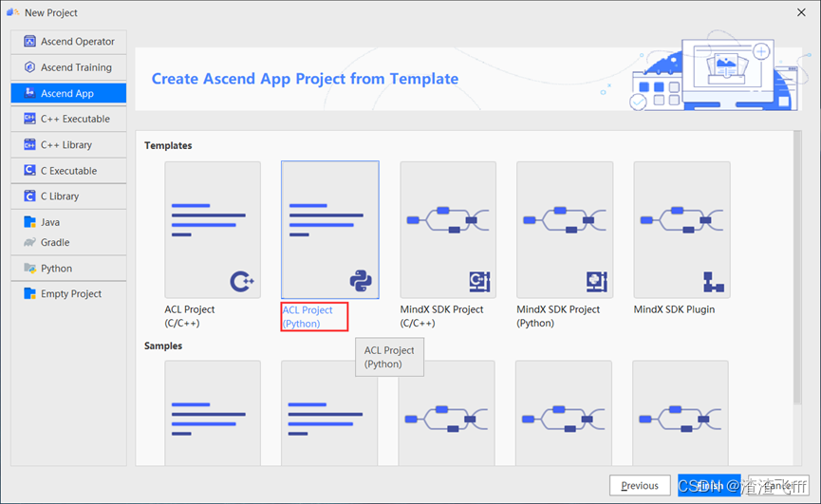This screenshot has width=821, height=504.
Task: Select the Ascend Operator project type
Action: click(68, 42)
